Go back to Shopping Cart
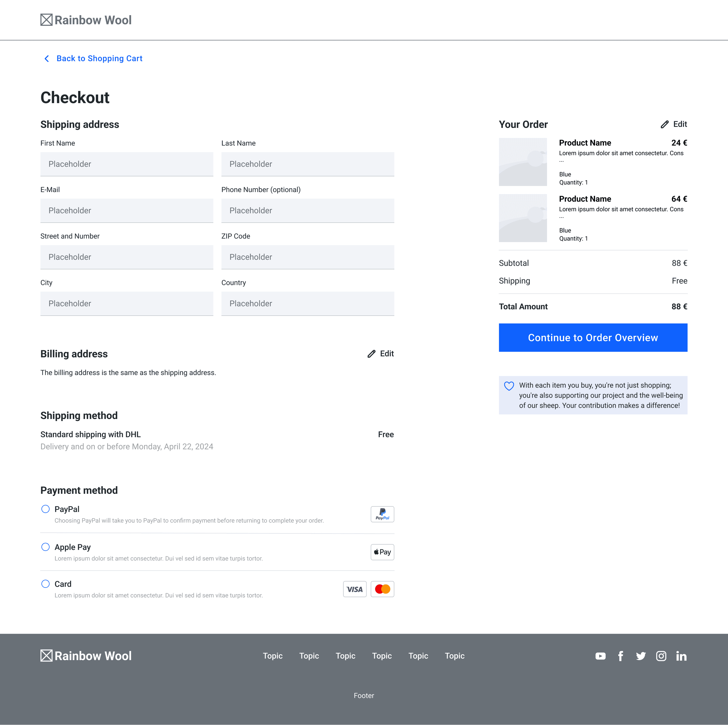The width and height of the screenshot is (728, 725). pyautogui.click(x=93, y=58)
